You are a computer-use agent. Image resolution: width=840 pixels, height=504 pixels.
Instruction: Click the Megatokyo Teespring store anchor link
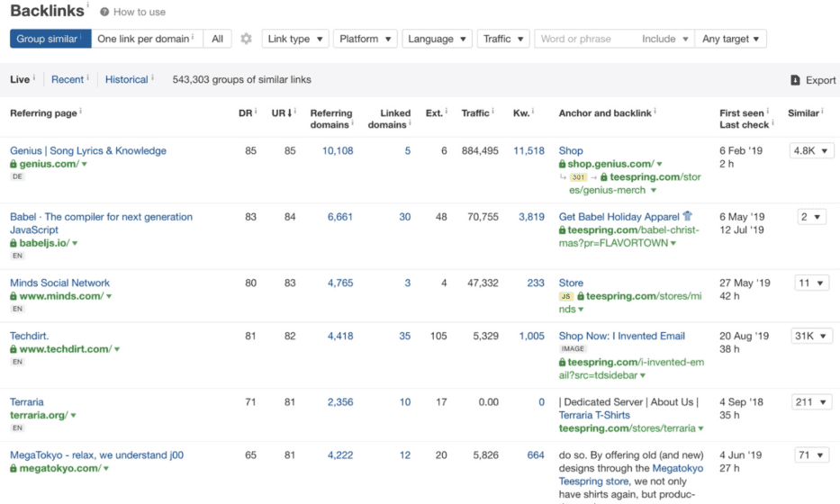(x=631, y=474)
